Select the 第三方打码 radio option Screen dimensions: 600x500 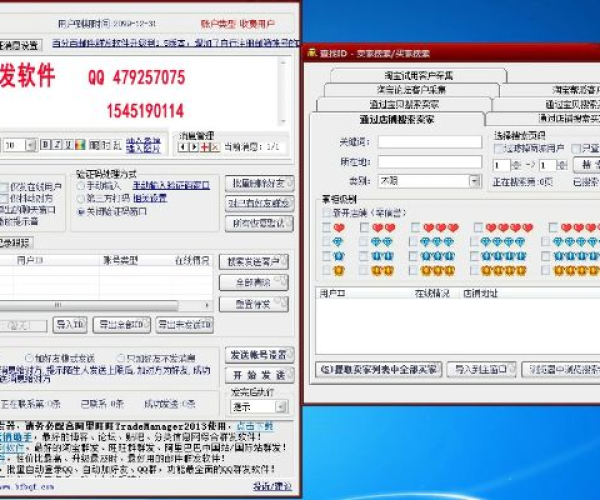tap(81, 199)
